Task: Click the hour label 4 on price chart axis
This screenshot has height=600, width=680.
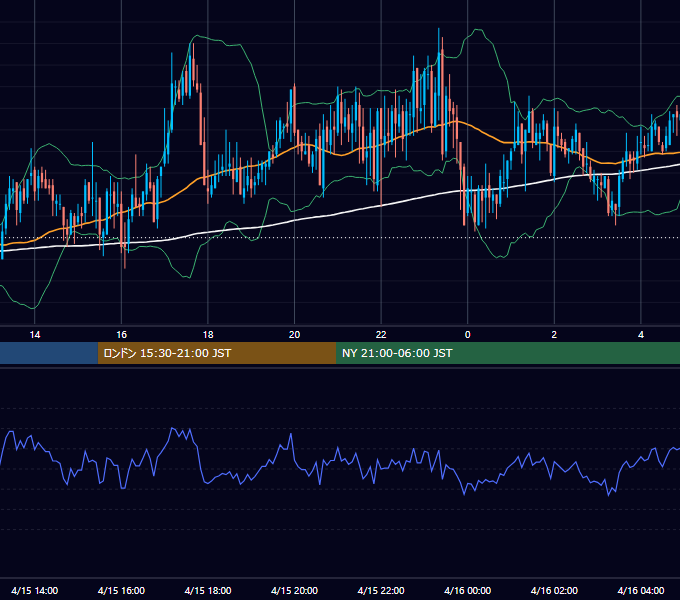Action: (641, 335)
